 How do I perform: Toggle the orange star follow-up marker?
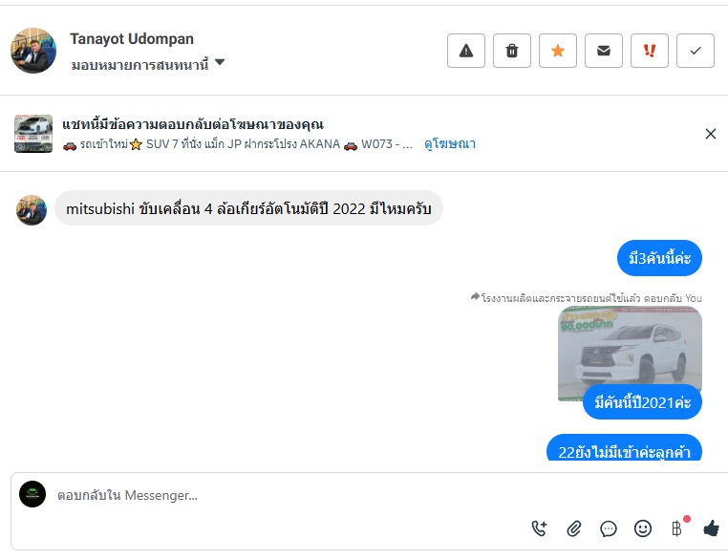click(558, 51)
